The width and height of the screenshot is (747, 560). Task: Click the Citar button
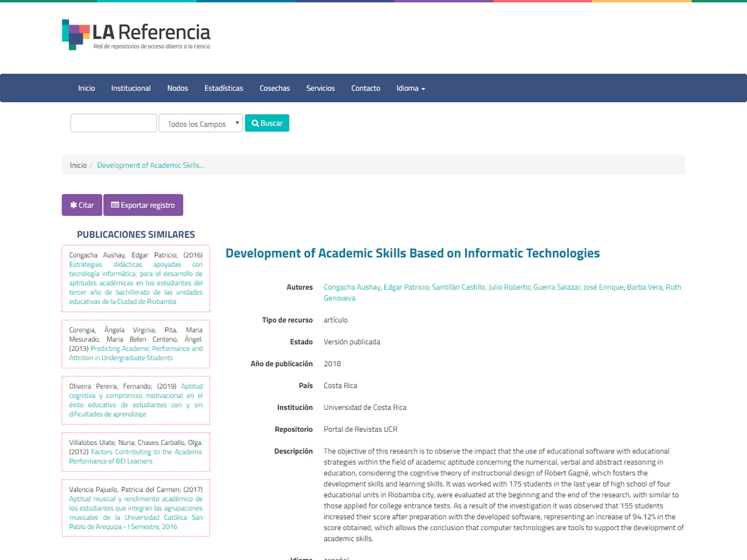tap(82, 205)
